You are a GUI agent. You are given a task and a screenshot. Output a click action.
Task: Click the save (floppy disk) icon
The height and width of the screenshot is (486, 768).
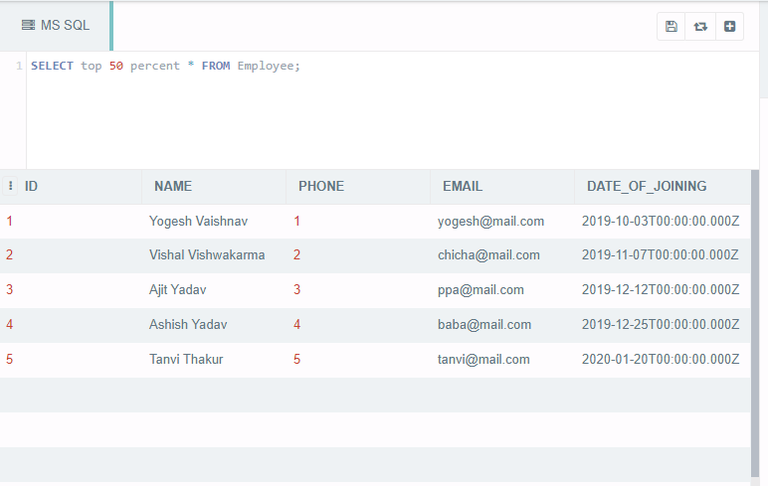671,26
